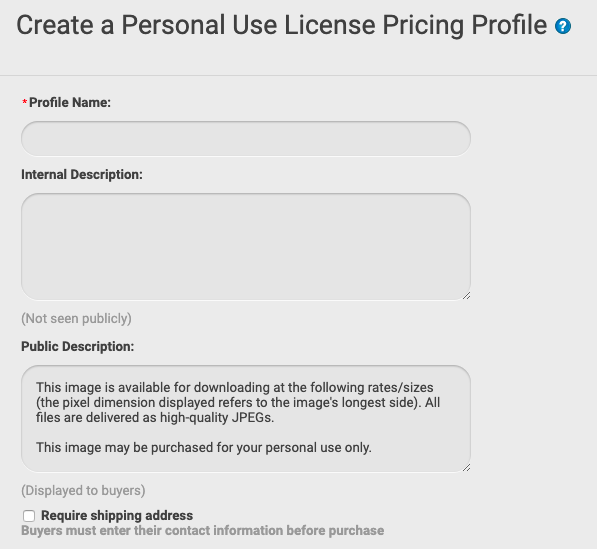The height and width of the screenshot is (549, 597).
Task: Place cursor on the personal use only sentence
Action: pos(204,447)
